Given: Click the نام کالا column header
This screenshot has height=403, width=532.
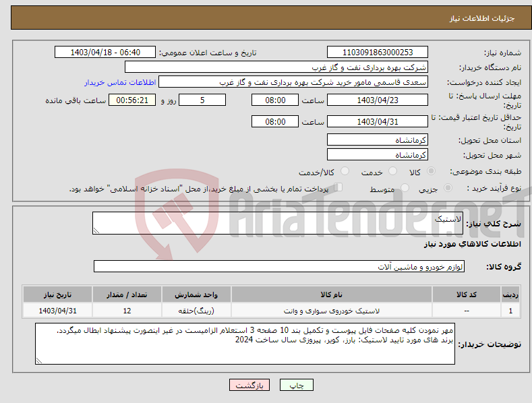Looking at the screenshot, I should click(x=332, y=294).
